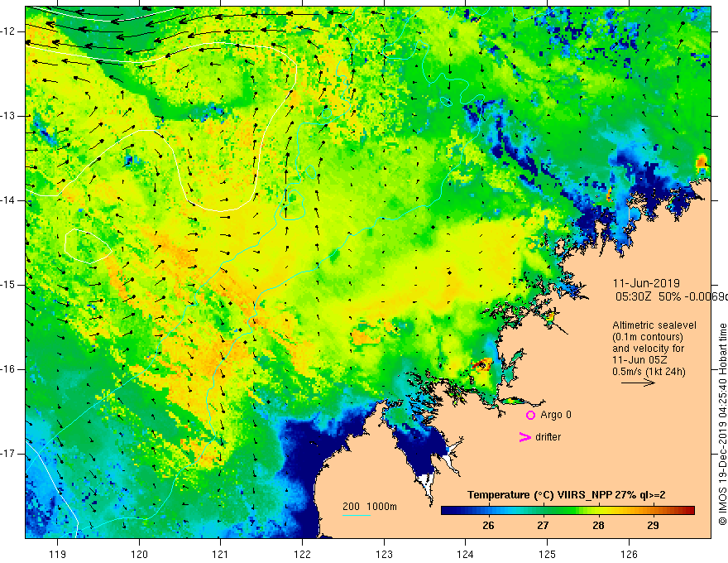The image size is (728, 563).
Task: Click the temperature color bar
Action: (568, 511)
